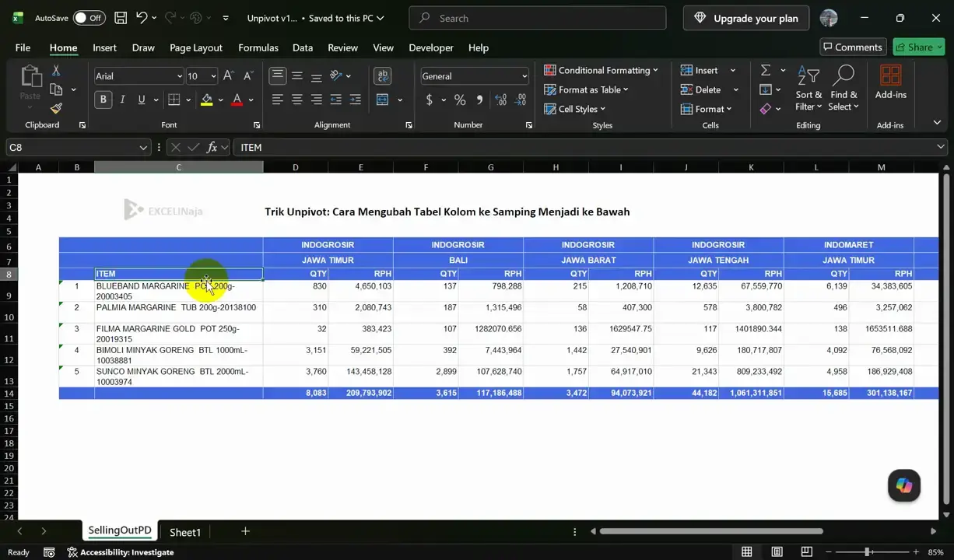Decrease font size with smaller A icon
This screenshot has height=560, width=954.
pyautogui.click(x=248, y=75)
